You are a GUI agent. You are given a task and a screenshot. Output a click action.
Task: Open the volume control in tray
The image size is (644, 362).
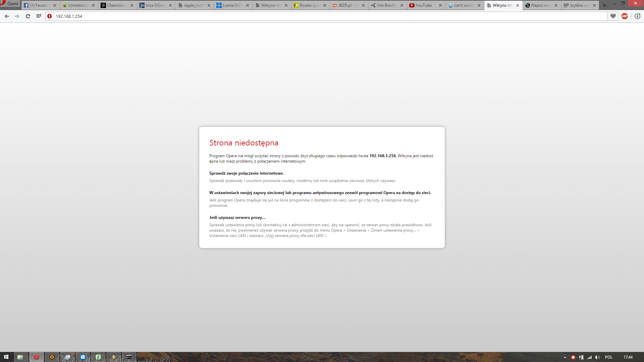tap(597, 357)
